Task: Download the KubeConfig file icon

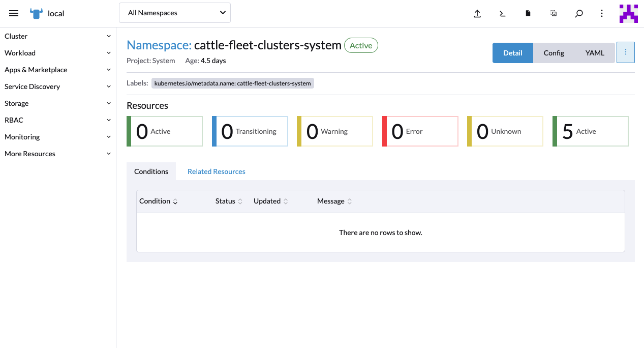Action: 528,13
